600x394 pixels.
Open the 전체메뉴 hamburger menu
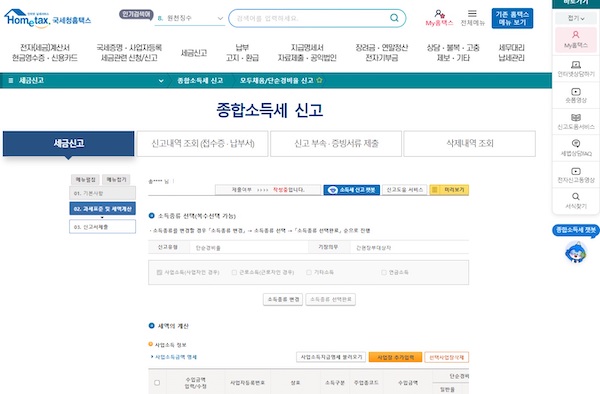pyautogui.click(x=472, y=18)
